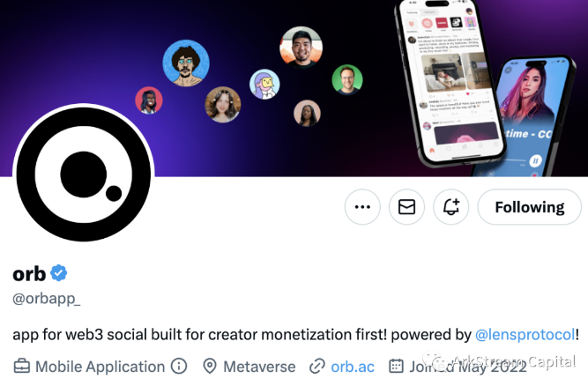Click the envelope message icon
This screenshot has width=588, height=386.
coord(406,207)
